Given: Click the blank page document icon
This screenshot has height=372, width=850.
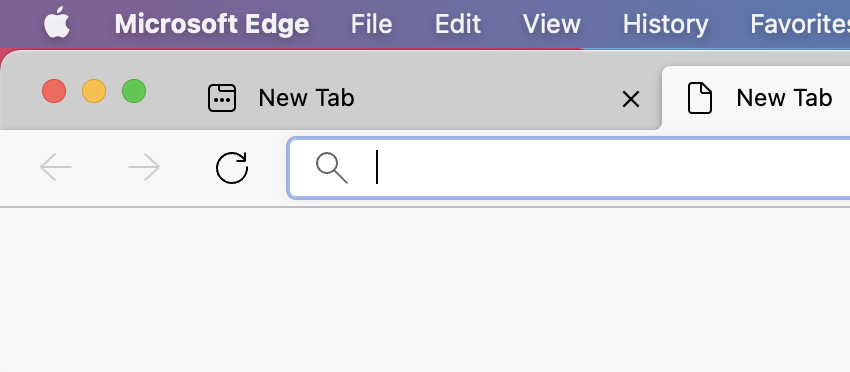Looking at the screenshot, I should pos(699,98).
